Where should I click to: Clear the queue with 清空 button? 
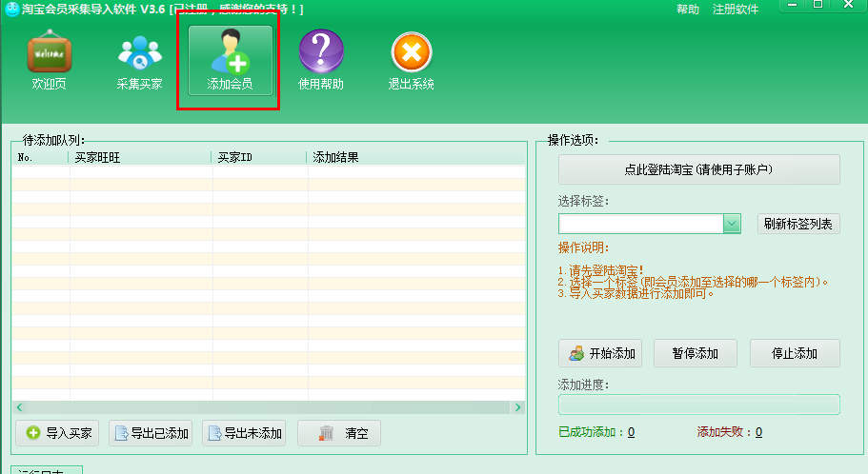[x=339, y=433]
